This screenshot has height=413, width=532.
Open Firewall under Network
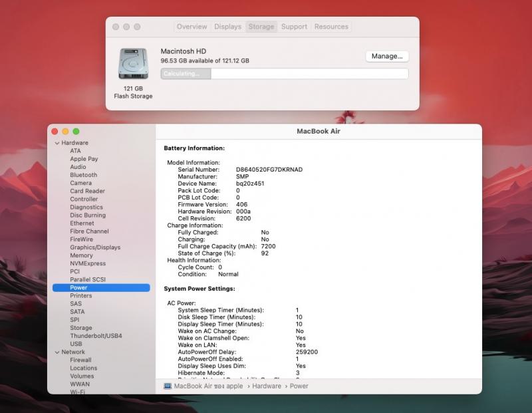pyautogui.click(x=80, y=360)
